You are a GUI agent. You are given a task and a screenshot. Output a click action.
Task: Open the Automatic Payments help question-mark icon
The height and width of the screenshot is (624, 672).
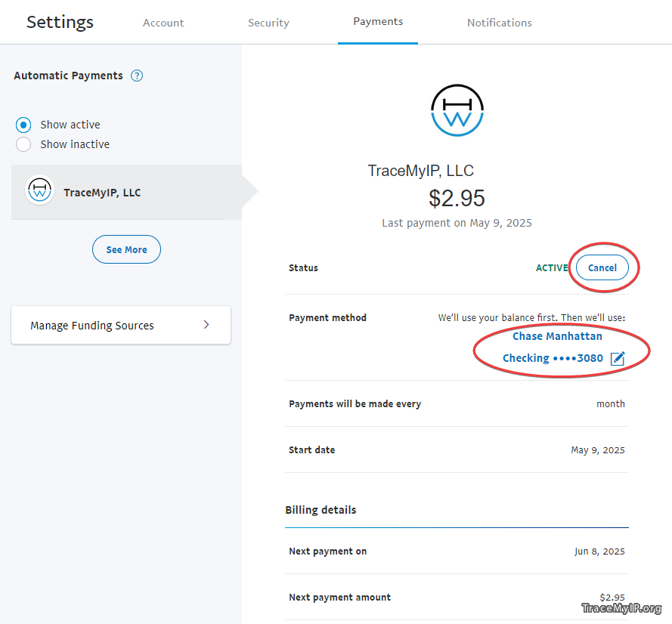[x=137, y=76]
